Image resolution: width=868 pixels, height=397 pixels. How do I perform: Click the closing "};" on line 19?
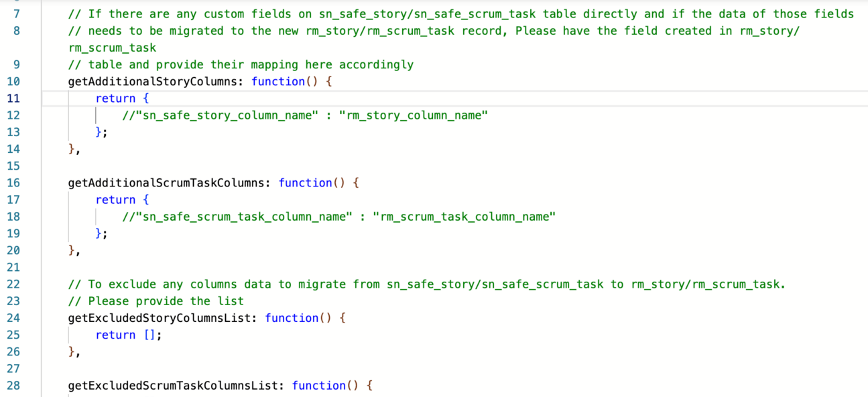point(101,233)
